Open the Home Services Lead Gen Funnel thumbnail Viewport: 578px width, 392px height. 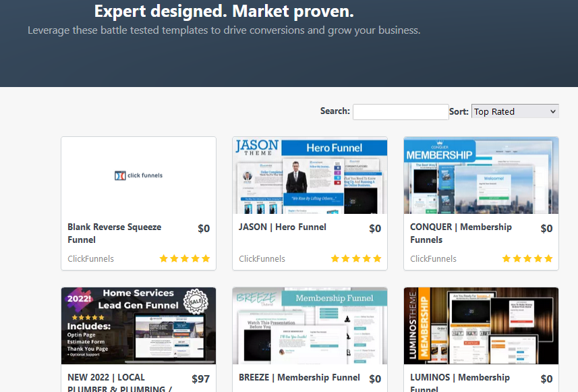point(139,326)
